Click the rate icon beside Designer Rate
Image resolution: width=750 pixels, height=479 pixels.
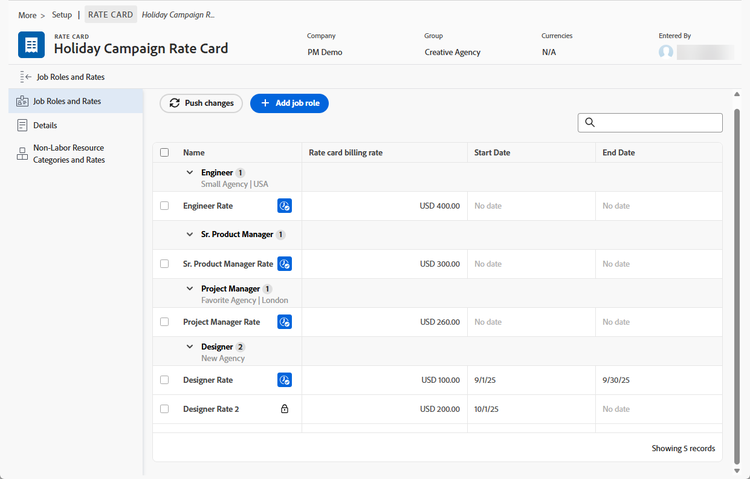pos(284,380)
